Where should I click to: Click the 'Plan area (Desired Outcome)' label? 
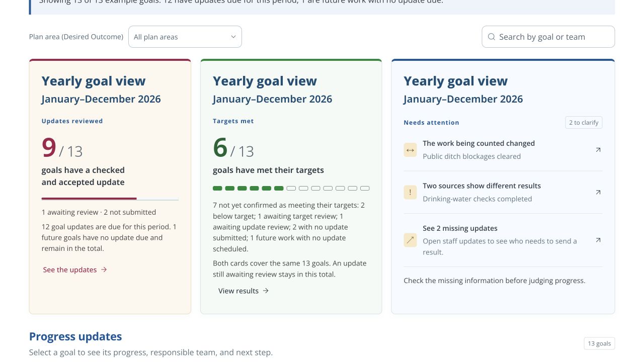pyautogui.click(x=76, y=37)
